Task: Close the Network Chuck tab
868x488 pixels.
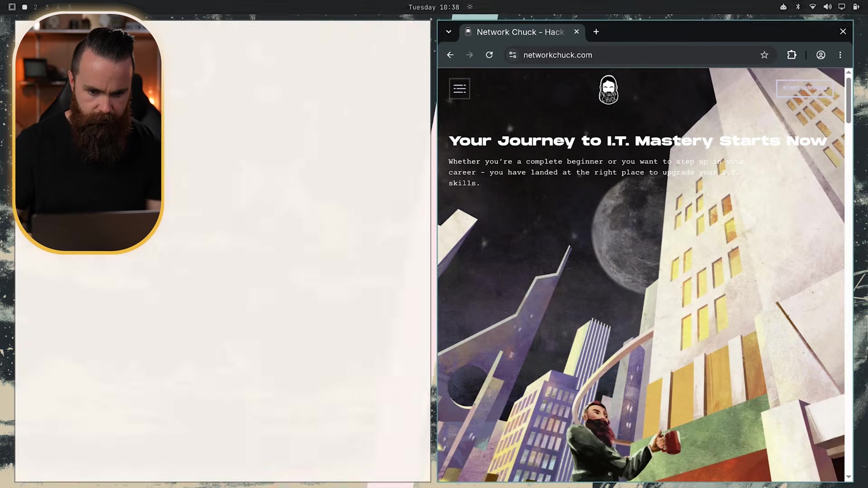Action: [576, 32]
